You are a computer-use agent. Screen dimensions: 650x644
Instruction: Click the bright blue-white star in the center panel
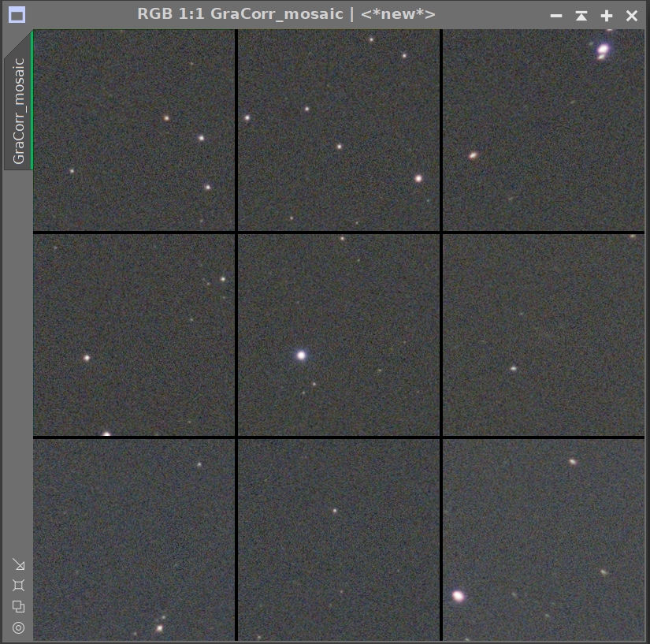pyautogui.click(x=302, y=356)
